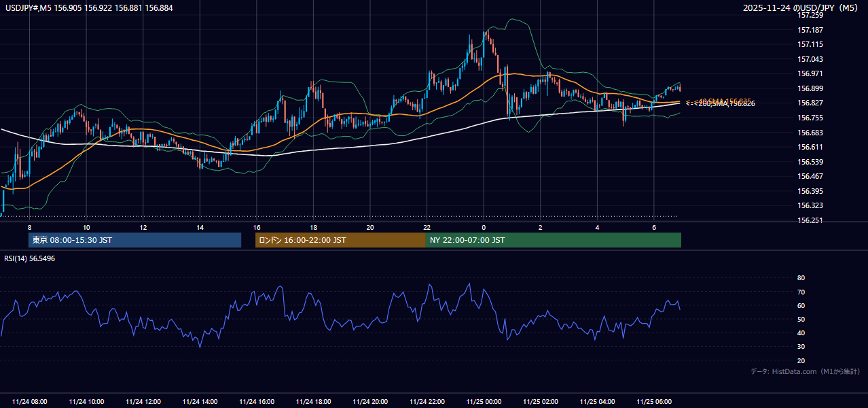This screenshot has width=868, height=408.
Task: Click the RSI 50 level label
Action: coord(801,319)
